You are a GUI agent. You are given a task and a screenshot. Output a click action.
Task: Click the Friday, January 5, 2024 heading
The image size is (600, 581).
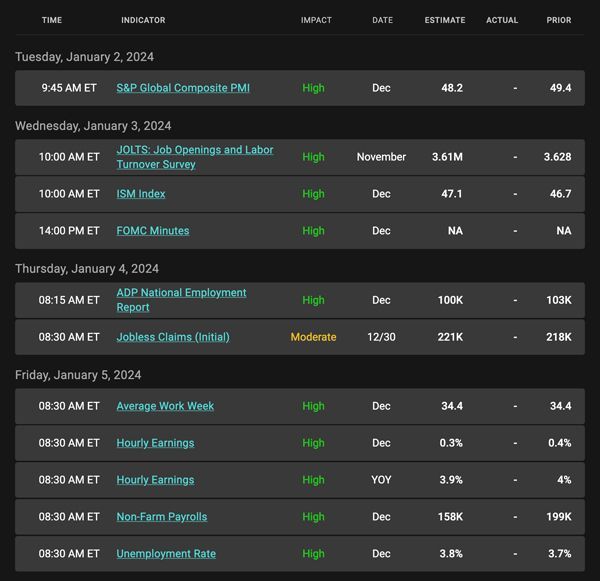tap(78, 375)
